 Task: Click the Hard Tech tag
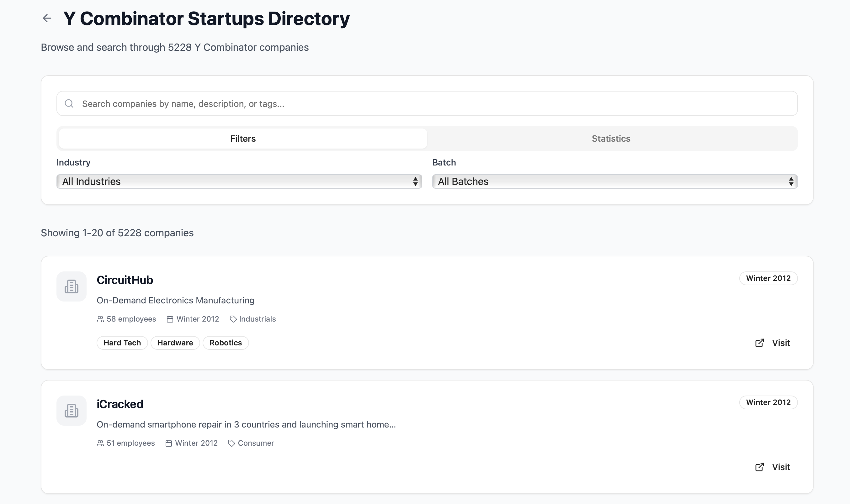[122, 343]
